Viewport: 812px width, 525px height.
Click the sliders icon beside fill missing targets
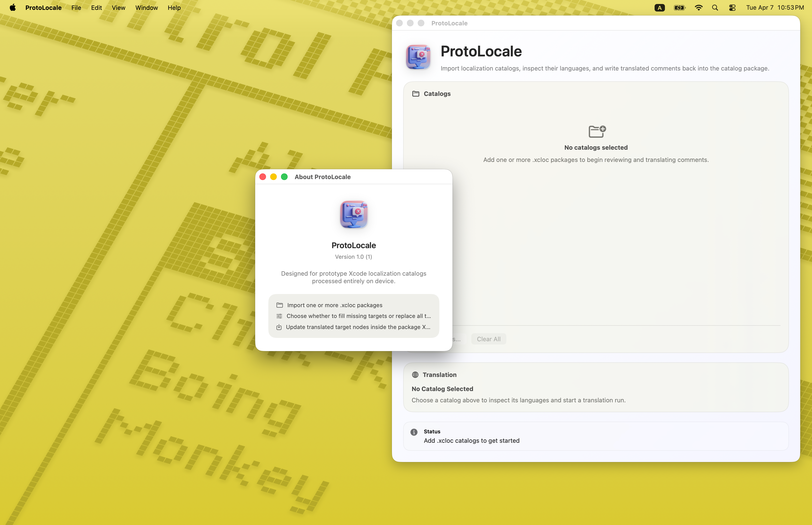point(279,316)
